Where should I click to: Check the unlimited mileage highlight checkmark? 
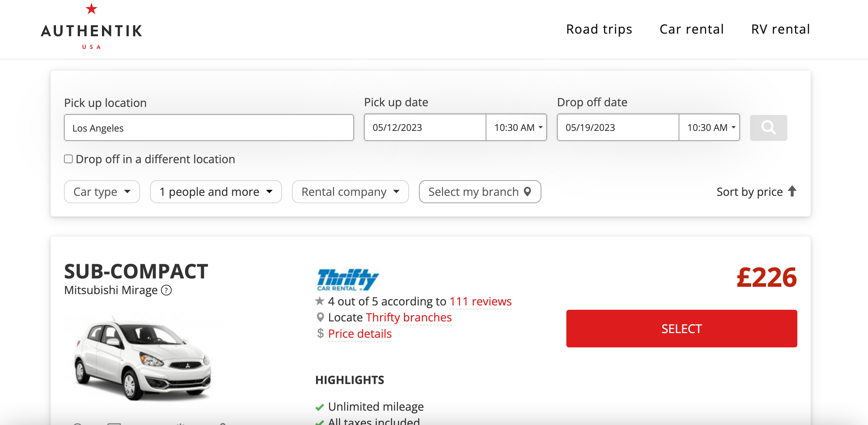tap(319, 407)
